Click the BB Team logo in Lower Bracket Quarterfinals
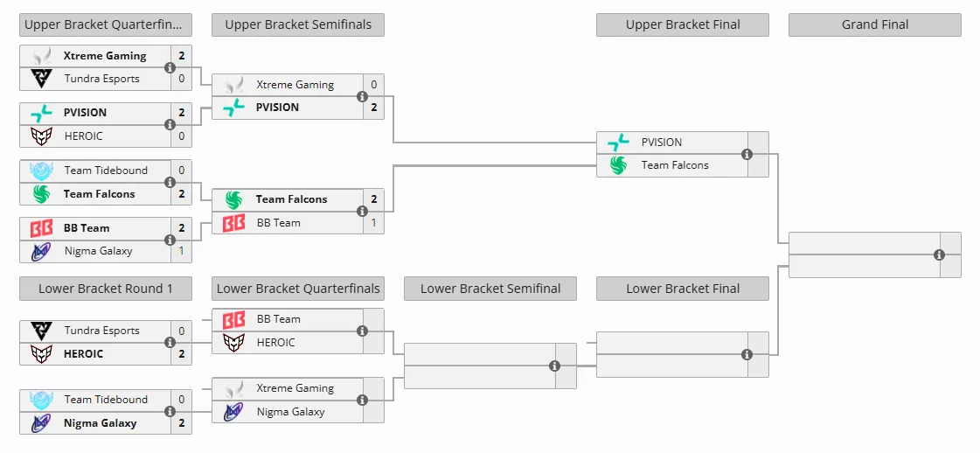 tap(233, 319)
